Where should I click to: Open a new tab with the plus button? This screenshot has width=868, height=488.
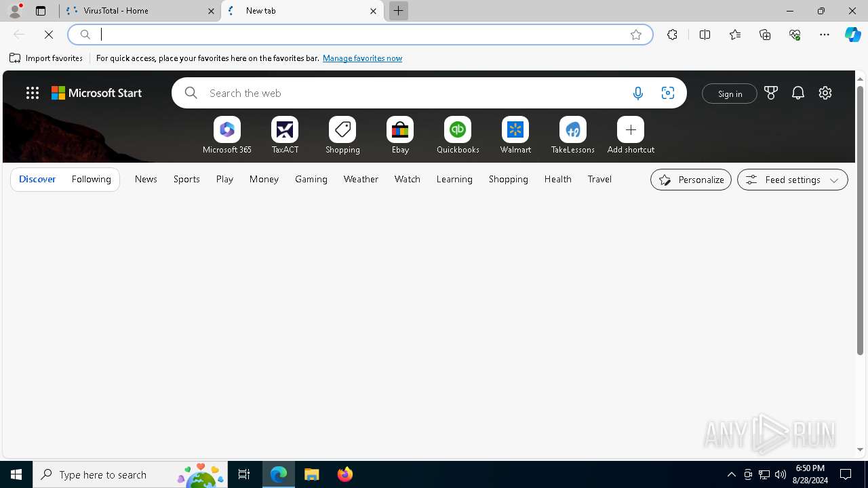(398, 11)
